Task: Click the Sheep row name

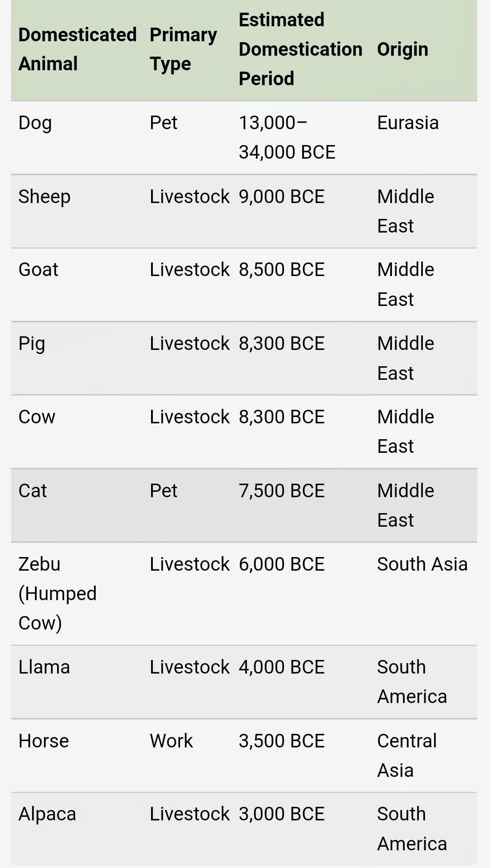Action: [44, 197]
